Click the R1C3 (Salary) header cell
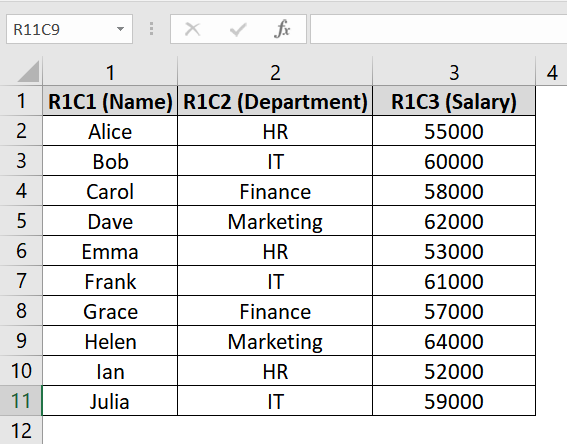The image size is (567, 444). coord(454,101)
